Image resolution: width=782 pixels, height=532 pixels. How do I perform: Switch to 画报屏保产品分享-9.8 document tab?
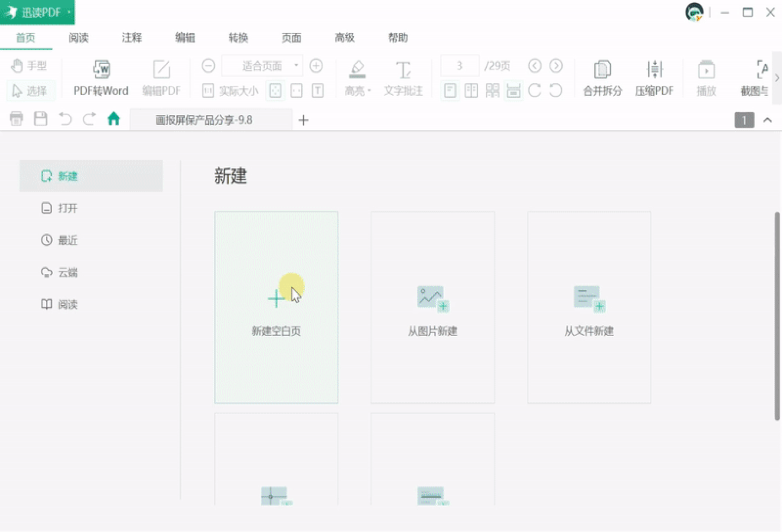211,120
